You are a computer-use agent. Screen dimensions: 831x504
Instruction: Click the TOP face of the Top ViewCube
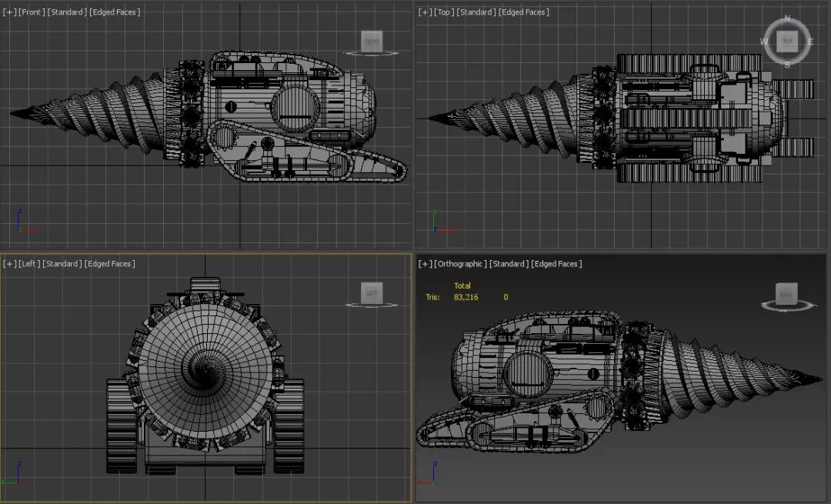tap(787, 41)
